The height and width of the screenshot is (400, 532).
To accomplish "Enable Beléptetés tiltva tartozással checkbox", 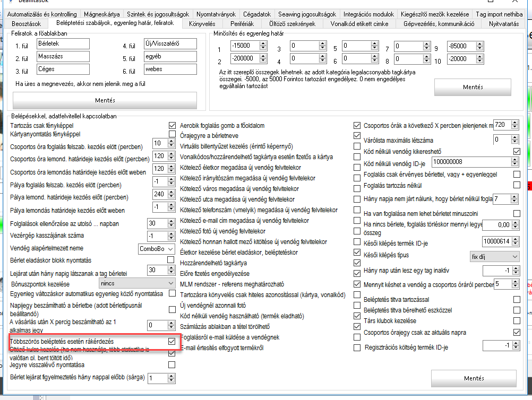I will 517,300.
